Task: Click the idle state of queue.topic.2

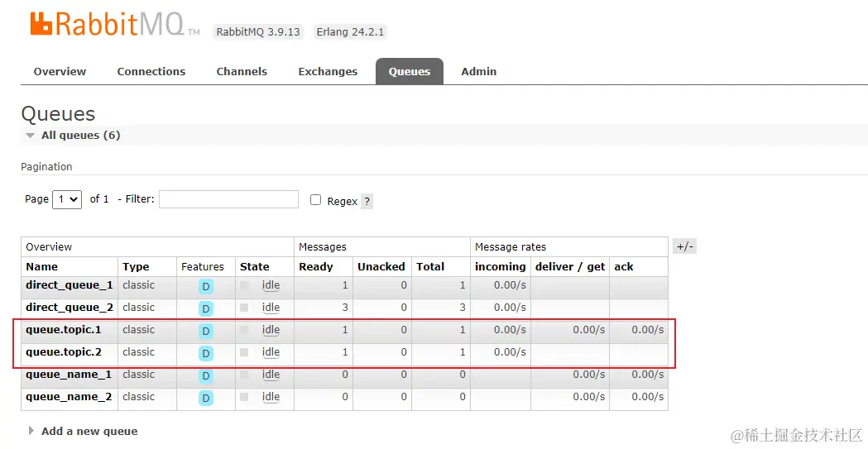Action: pos(271,352)
